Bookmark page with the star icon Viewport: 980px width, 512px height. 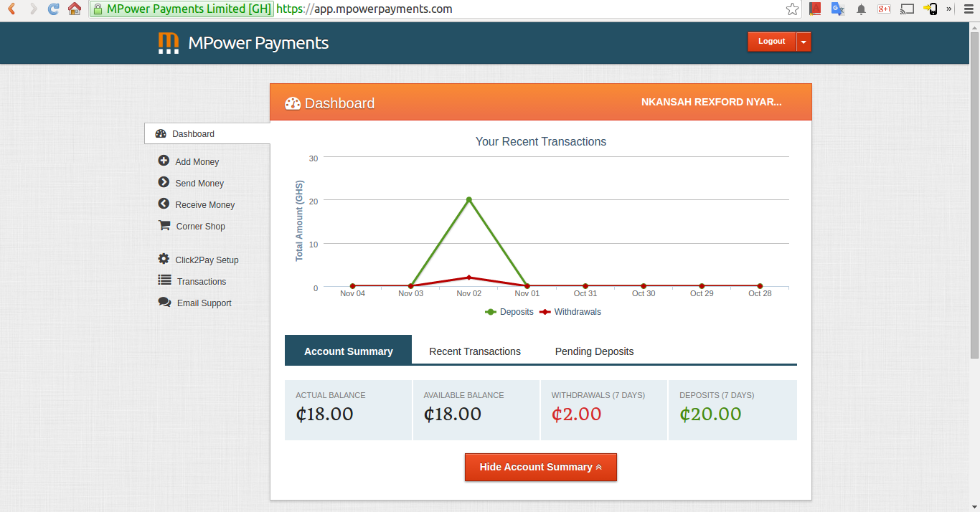pos(792,9)
